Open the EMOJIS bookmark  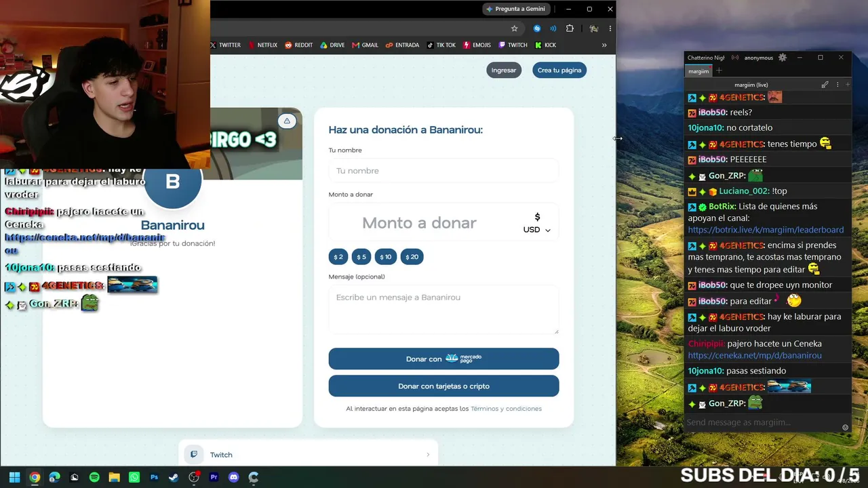pyautogui.click(x=477, y=45)
